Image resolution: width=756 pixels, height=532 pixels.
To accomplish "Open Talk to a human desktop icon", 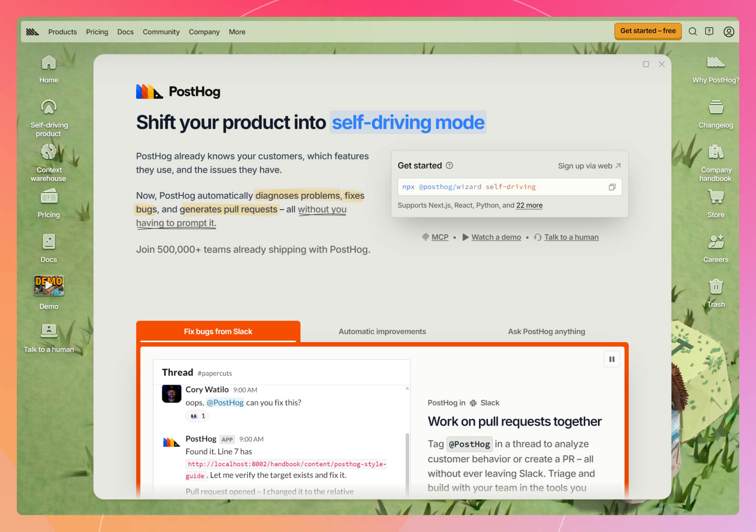I will click(x=48, y=338).
